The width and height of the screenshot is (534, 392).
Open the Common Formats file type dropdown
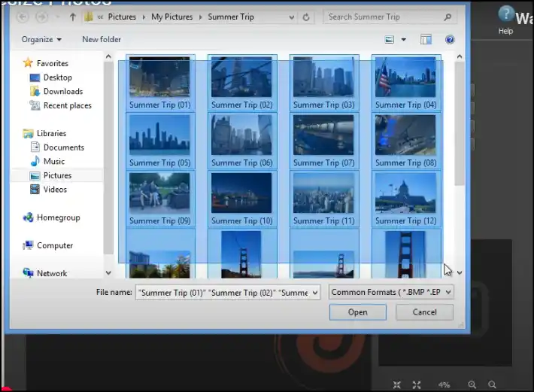[x=391, y=292]
